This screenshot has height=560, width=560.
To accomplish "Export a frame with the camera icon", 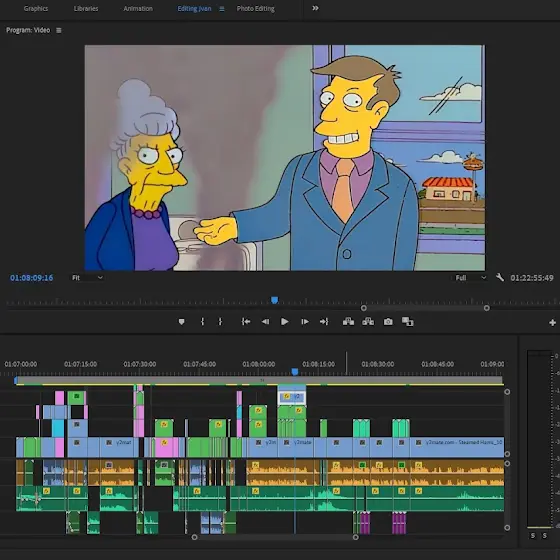I will click(388, 322).
